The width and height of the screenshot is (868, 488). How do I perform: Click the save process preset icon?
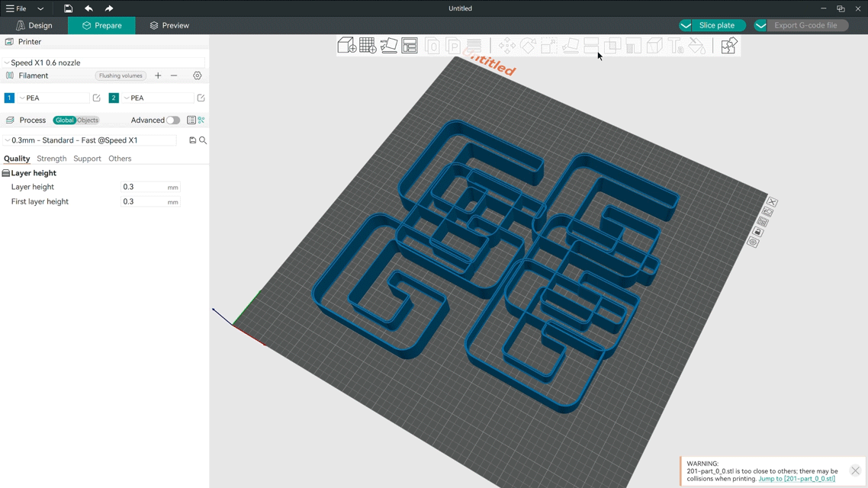point(193,140)
